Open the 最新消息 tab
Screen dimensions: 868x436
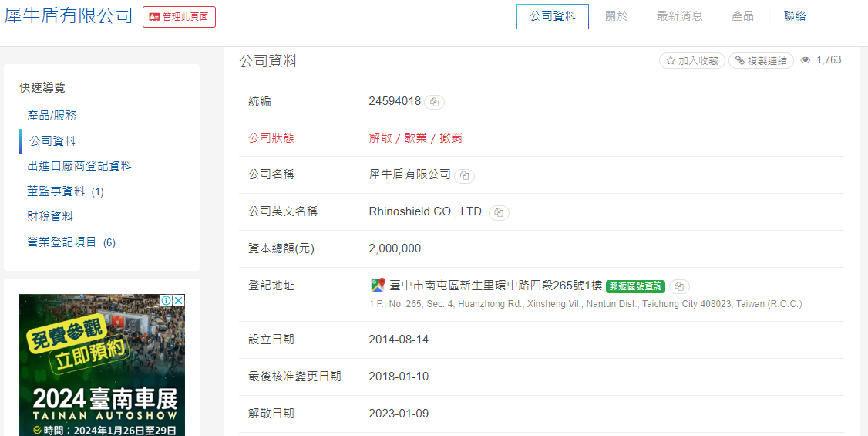coord(679,16)
